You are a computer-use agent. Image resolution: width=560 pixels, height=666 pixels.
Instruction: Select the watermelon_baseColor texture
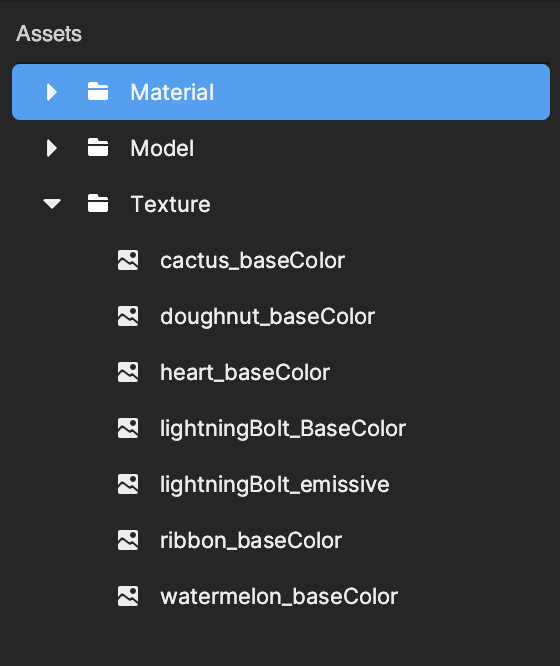279,597
